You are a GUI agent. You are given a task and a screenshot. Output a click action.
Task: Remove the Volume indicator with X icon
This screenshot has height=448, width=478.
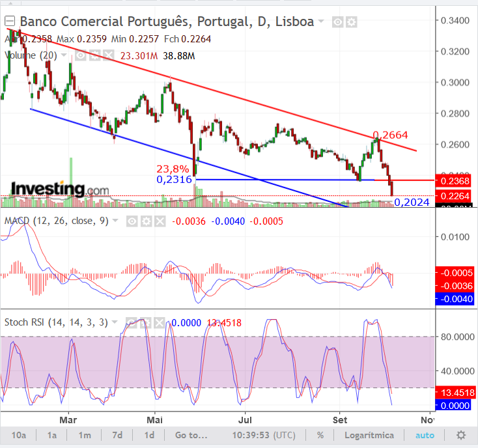pyautogui.click(x=108, y=55)
